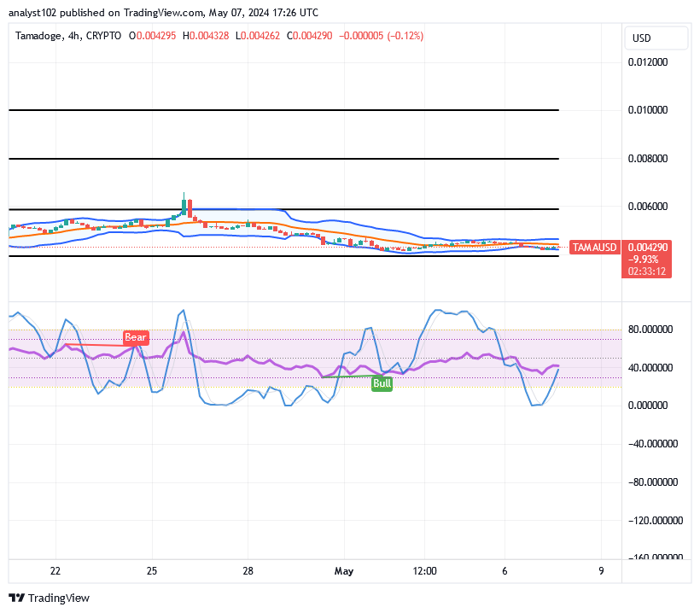Image resolution: width=700 pixels, height=613 pixels.
Task: Click the 0.010000 price axis label
Action: (x=647, y=110)
